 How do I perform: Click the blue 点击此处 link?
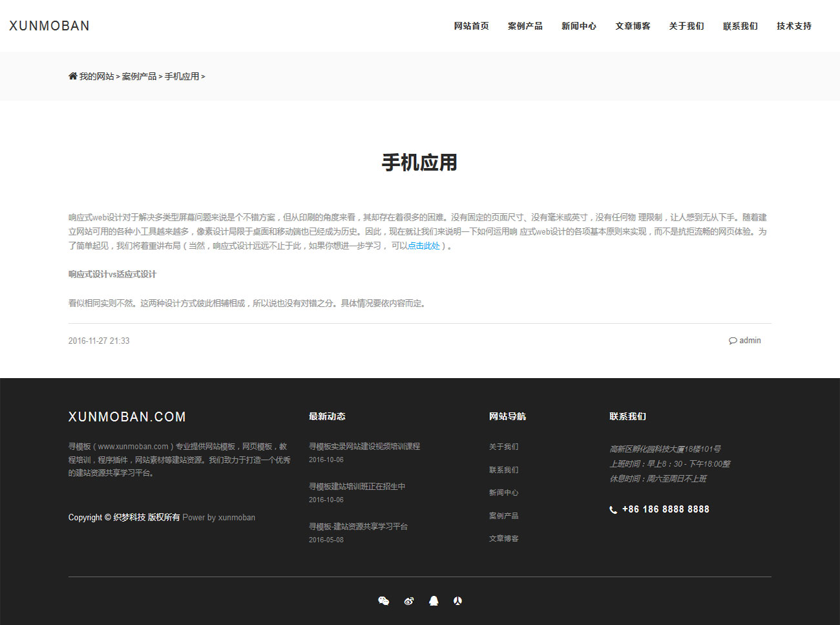click(424, 246)
